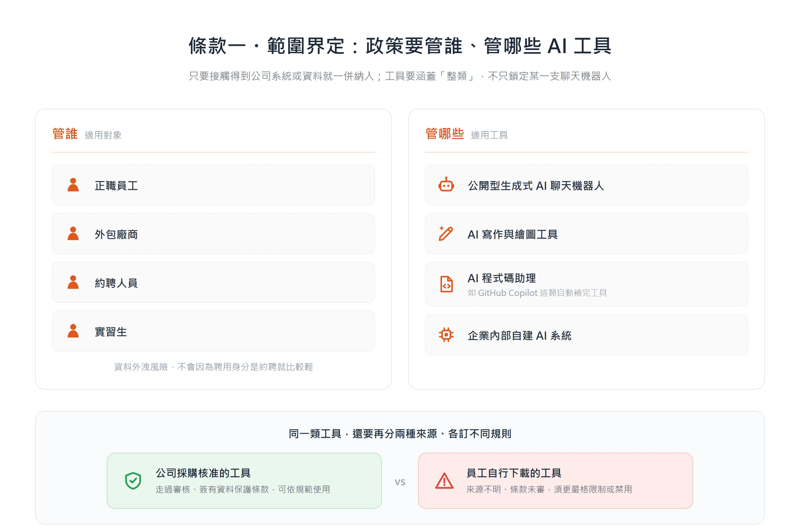Click the person icon beside 約聘人員
Image resolution: width=800 pixels, height=532 pixels.
coord(73,282)
